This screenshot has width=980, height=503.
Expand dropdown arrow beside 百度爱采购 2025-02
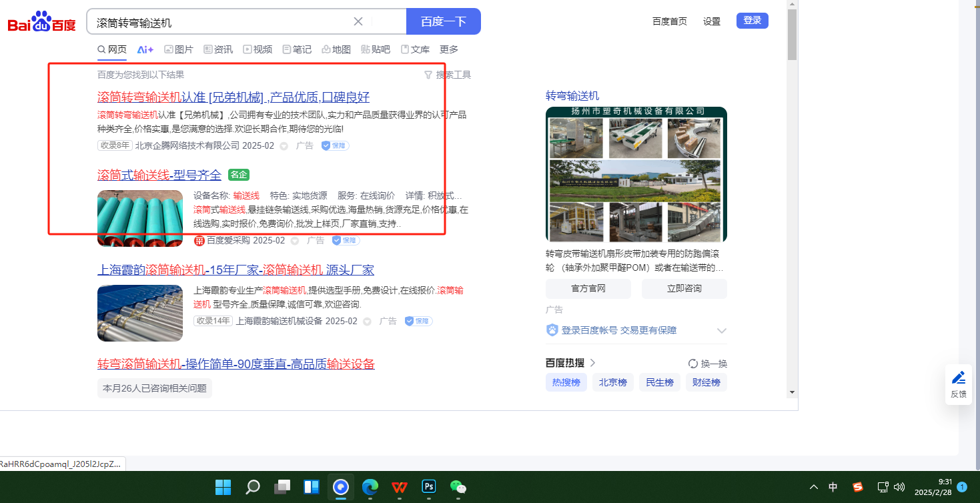tap(295, 241)
